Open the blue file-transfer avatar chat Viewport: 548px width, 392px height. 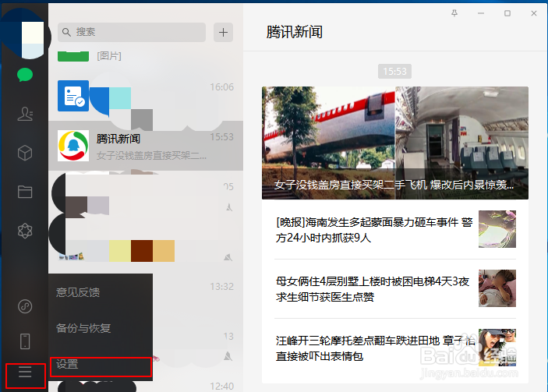pyautogui.click(x=73, y=96)
